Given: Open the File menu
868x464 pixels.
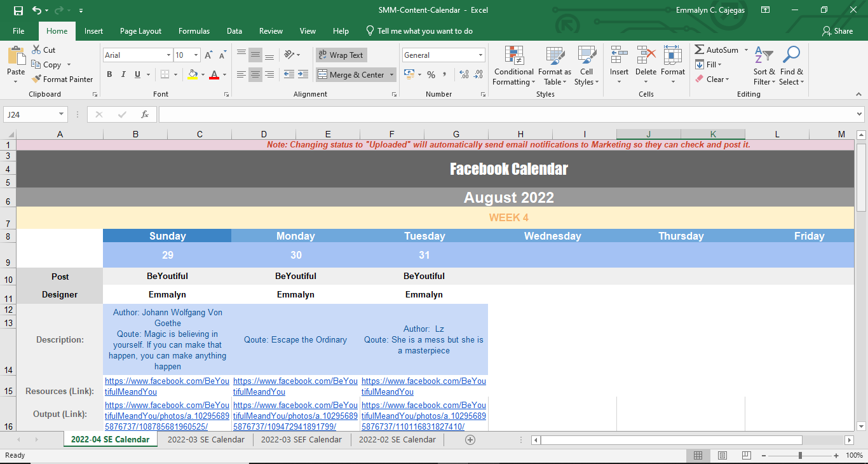Looking at the screenshot, I should (x=18, y=31).
